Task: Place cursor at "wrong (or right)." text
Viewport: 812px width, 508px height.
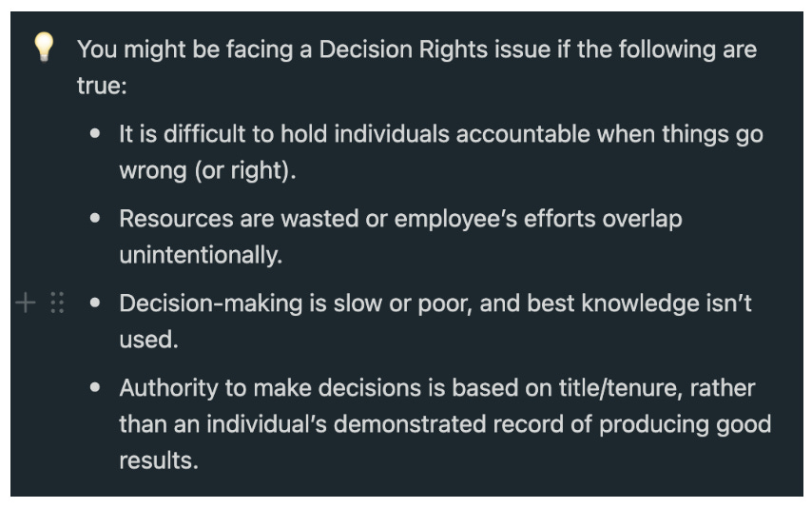Action: [207, 170]
